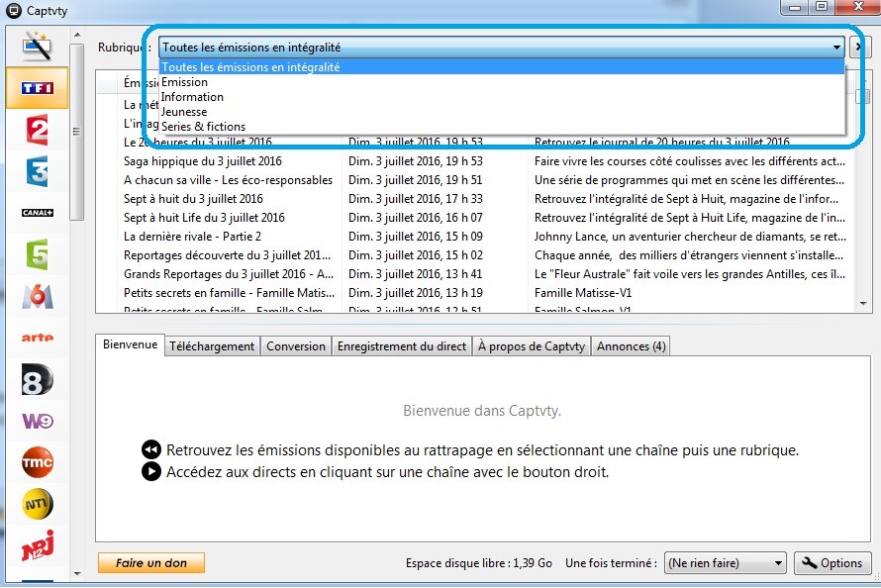Click date 'Dim. 3 juillet 2016, 17 h 33'
This screenshot has width=881, height=588.
(415, 199)
